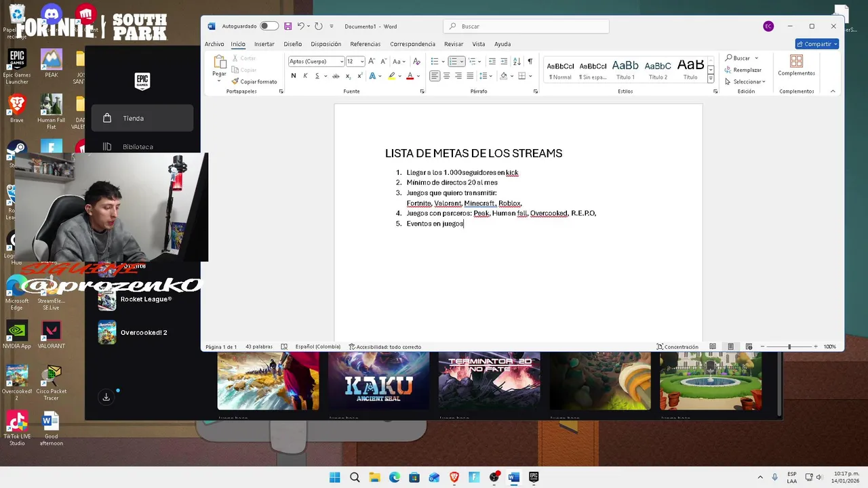Toggle the Autoguardado switch

pos(269,26)
